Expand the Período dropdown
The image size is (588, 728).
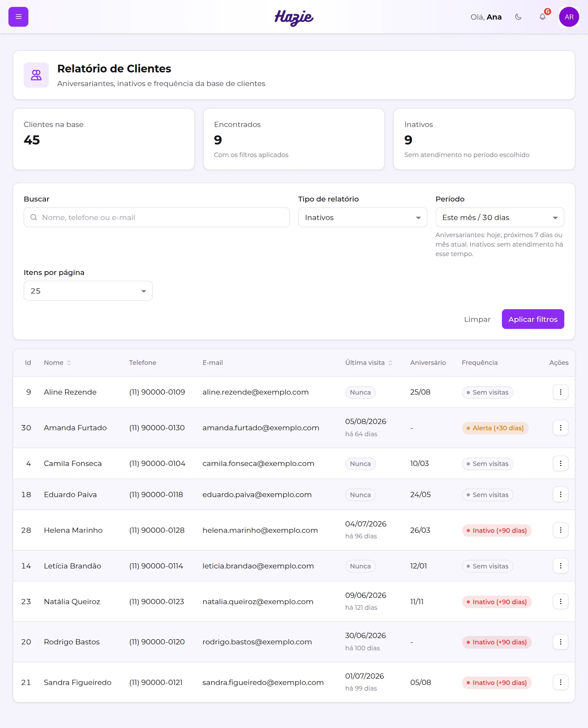tap(500, 217)
